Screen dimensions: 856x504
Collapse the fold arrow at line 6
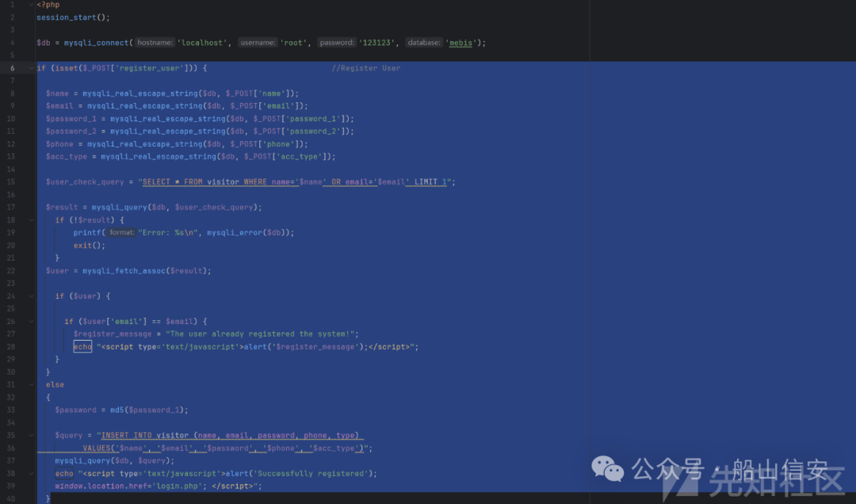(31, 68)
